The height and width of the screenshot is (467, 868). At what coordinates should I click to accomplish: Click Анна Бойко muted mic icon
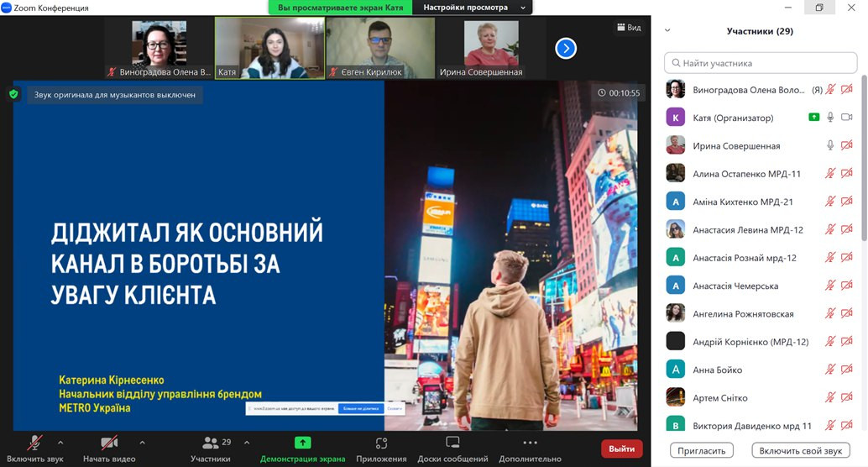point(830,369)
